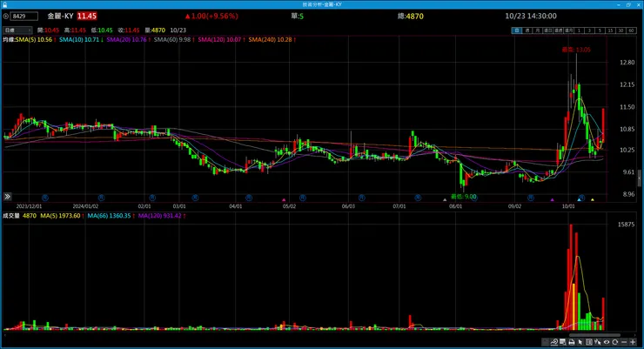Click monthly marker near 05/02 date
Viewport: 644px width, 349px height.
click(303, 198)
